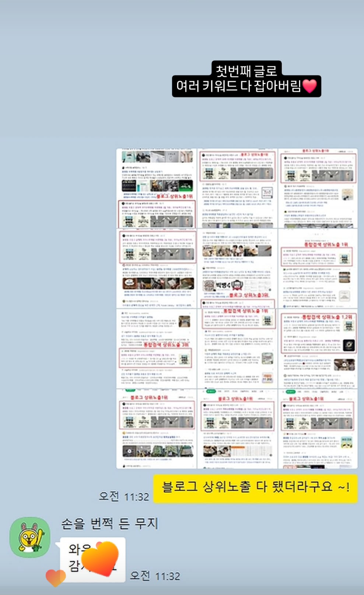Open the thumbnail labeled 통합검색 상위노출 1,2위
Image resolution: width=364 pixels, height=595 pixels.
point(318,348)
